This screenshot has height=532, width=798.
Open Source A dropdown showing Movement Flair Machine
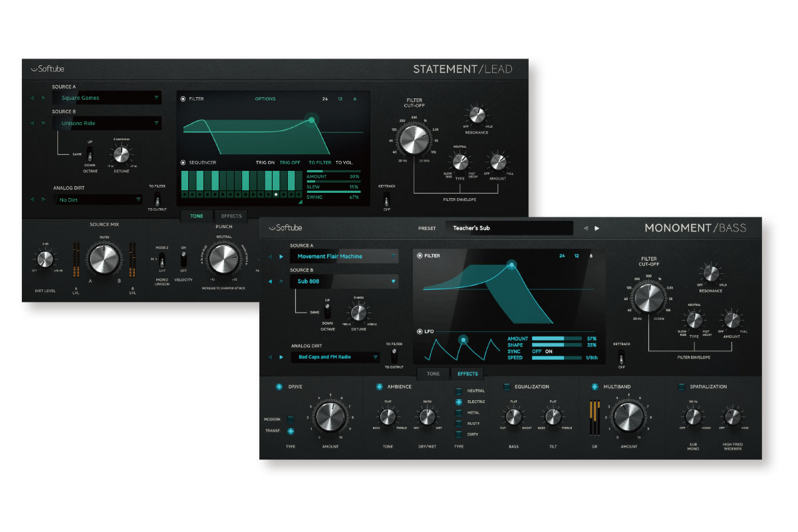tap(344, 256)
